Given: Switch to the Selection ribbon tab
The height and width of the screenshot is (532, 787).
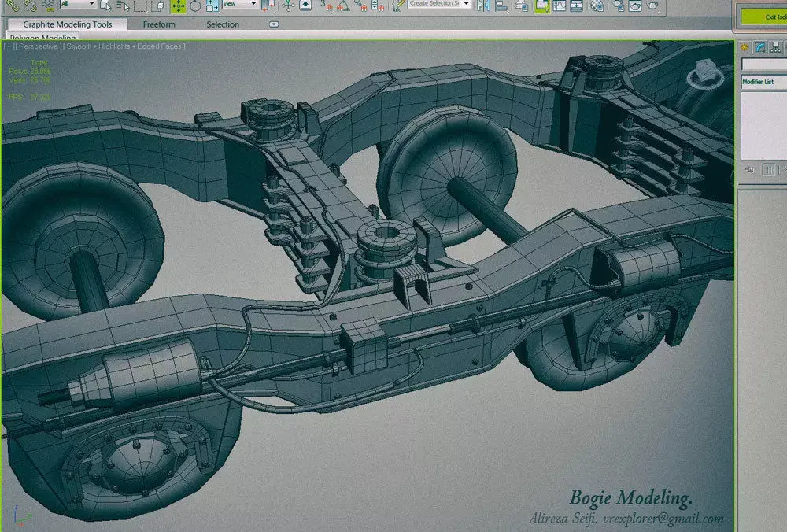Looking at the screenshot, I should coord(223,24).
